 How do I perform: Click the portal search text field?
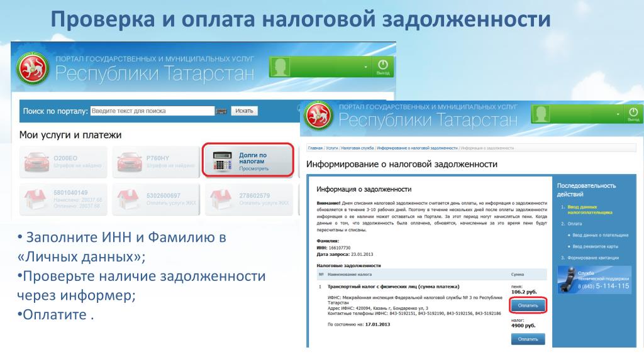tap(152, 111)
